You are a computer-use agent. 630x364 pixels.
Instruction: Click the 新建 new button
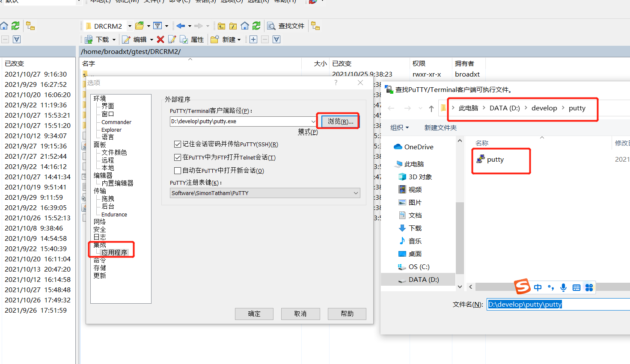(x=223, y=39)
